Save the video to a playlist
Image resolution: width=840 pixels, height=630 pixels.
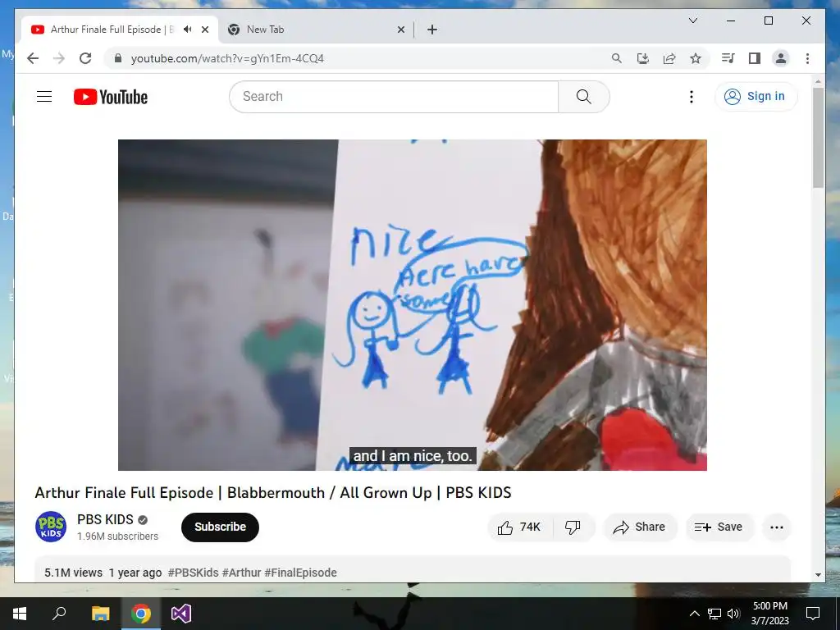(719, 527)
